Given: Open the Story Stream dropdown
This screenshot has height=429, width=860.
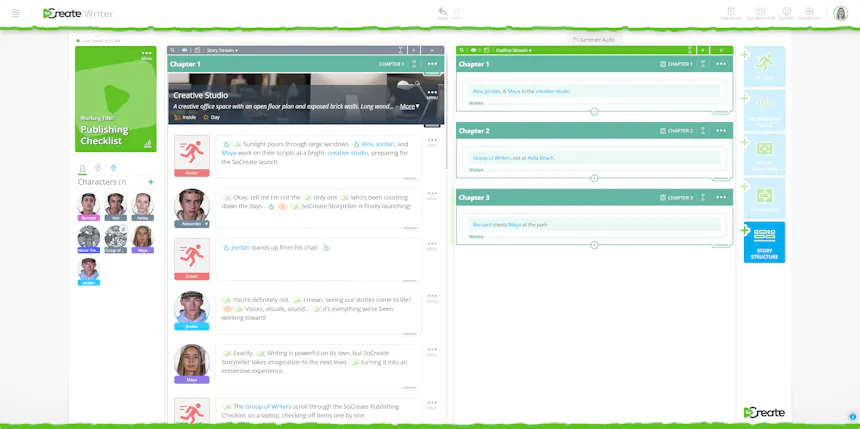Looking at the screenshot, I should tap(222, 50).
